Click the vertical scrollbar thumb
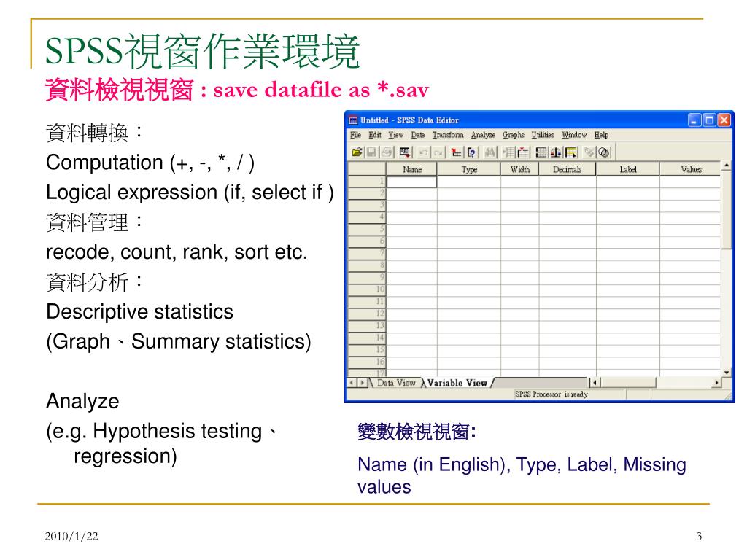Viewport: 747px width, 560px height. [x=726, y=210]
